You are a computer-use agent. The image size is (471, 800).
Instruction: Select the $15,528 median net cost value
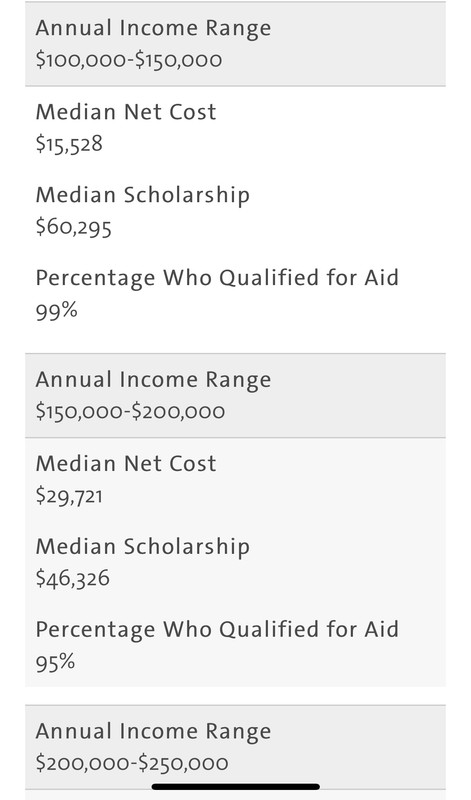[69, 144]
